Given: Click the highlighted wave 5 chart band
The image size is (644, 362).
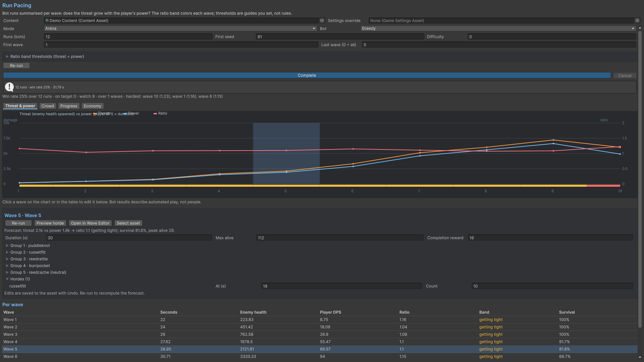Looking at the screenshot, I should coord(286,154).
